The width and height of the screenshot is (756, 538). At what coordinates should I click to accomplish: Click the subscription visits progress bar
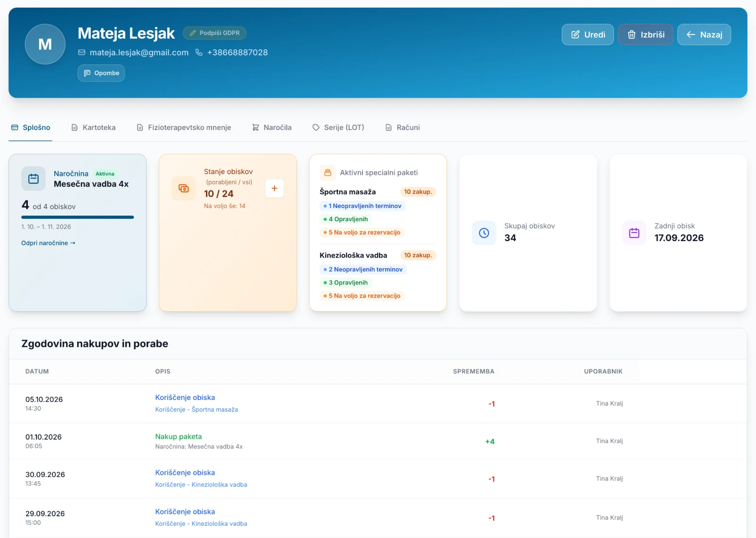77,217
